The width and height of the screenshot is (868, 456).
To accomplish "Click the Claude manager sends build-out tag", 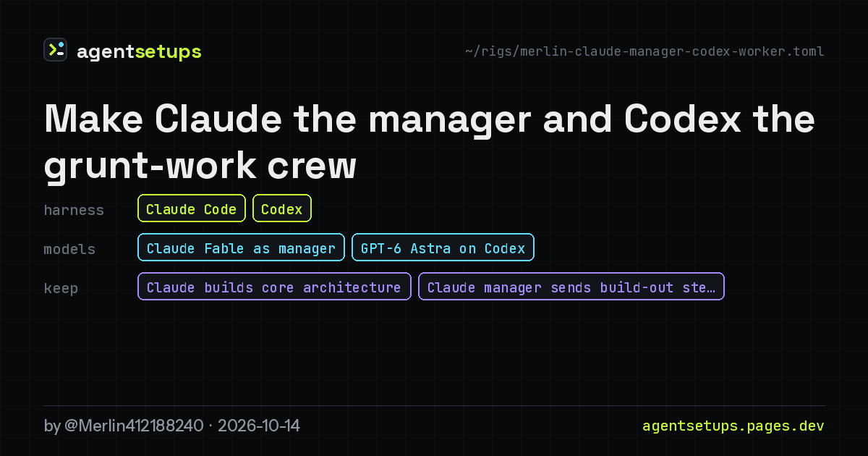I will tap(571, 287).
